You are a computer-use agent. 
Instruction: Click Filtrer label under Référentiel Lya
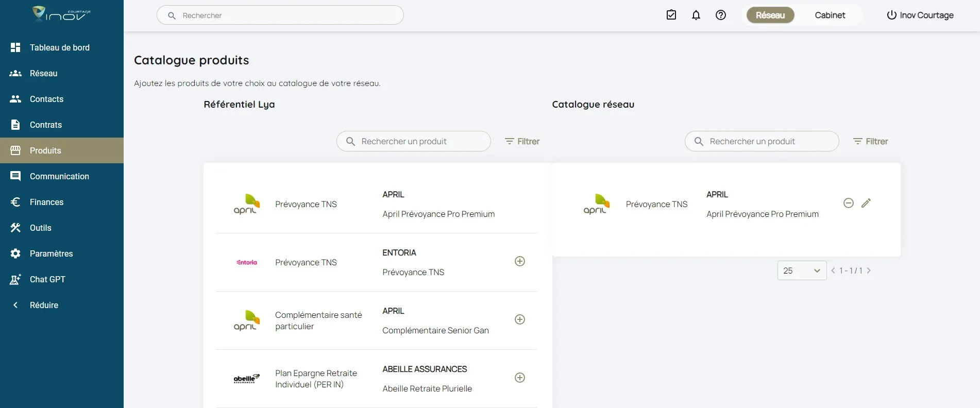click(528, 141)
